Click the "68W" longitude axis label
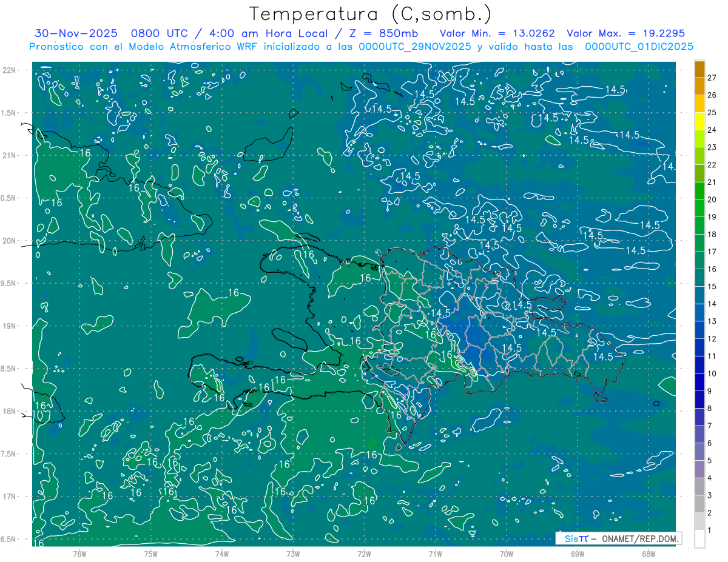Screen dimensions: 728x562 coord(649,554)
